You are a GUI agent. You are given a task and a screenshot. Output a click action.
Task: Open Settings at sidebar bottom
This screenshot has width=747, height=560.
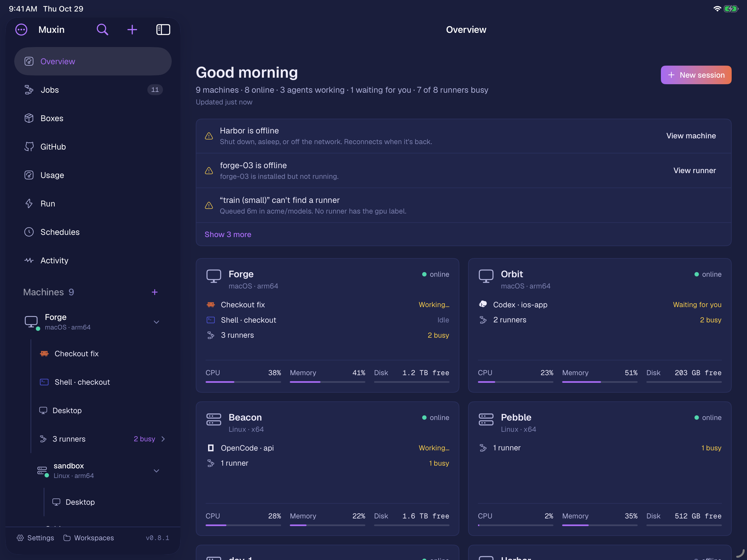36,538
